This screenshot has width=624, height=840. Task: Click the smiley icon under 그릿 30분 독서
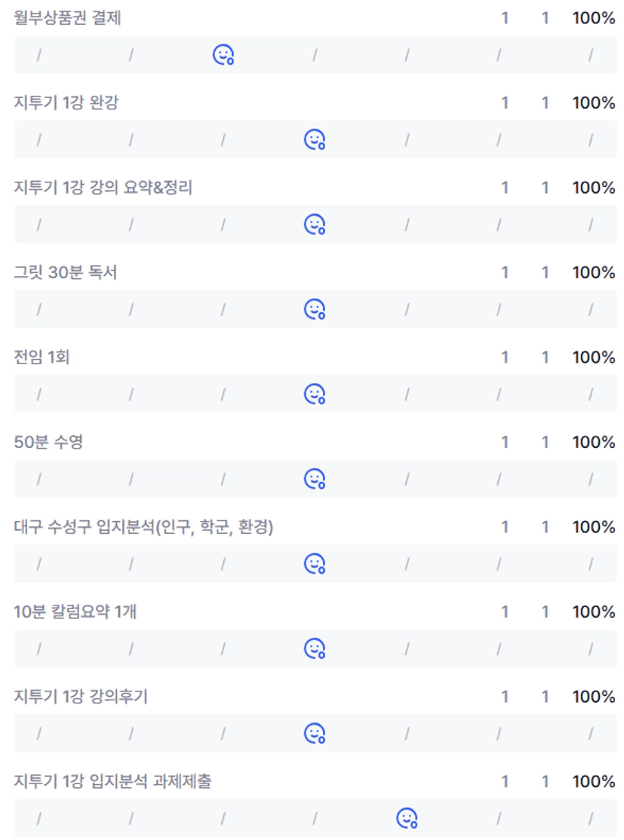coord(314,309)
